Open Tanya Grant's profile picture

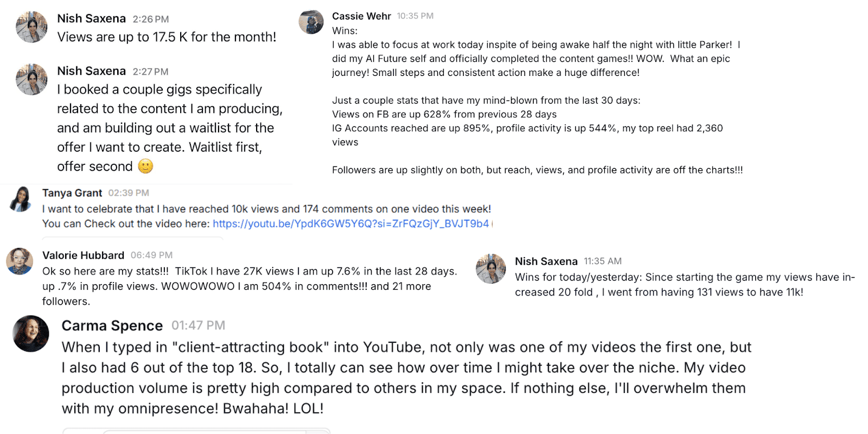[x=21, y=199]
